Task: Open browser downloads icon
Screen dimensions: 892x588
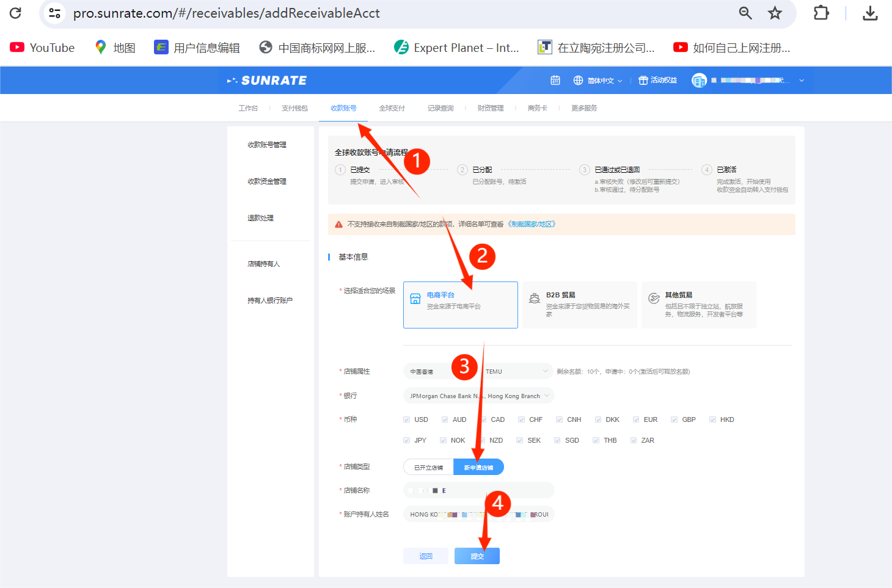Action: coord(870,13)
